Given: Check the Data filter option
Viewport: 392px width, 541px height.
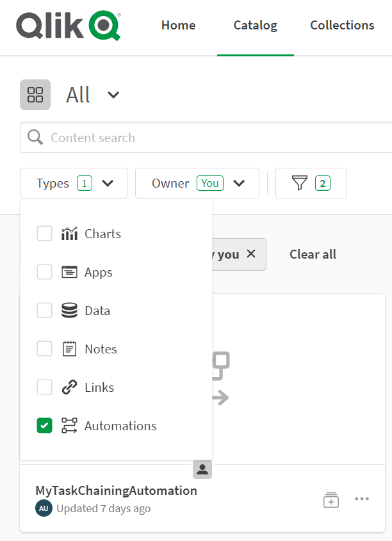Looking at the screenshot, I should click(44, 310).
